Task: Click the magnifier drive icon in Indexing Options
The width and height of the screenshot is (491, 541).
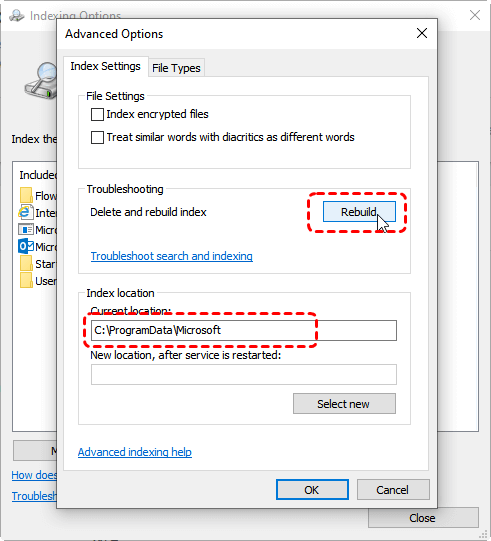Action: pyautogui.click(x=41, y=81)
